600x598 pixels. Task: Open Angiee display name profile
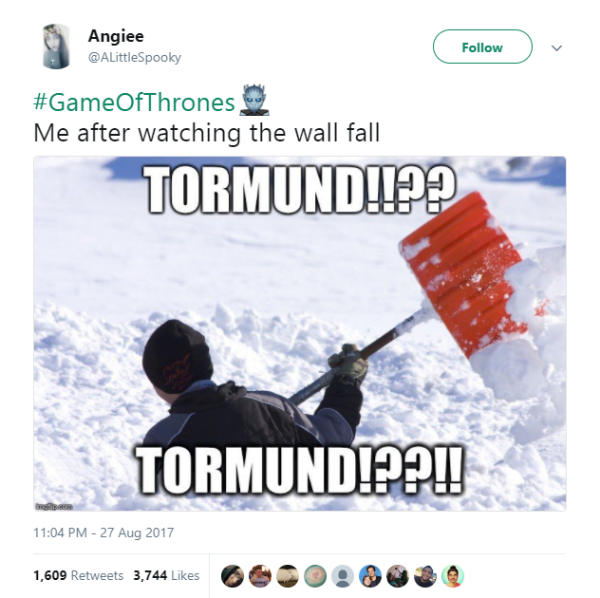pos(116,36)
